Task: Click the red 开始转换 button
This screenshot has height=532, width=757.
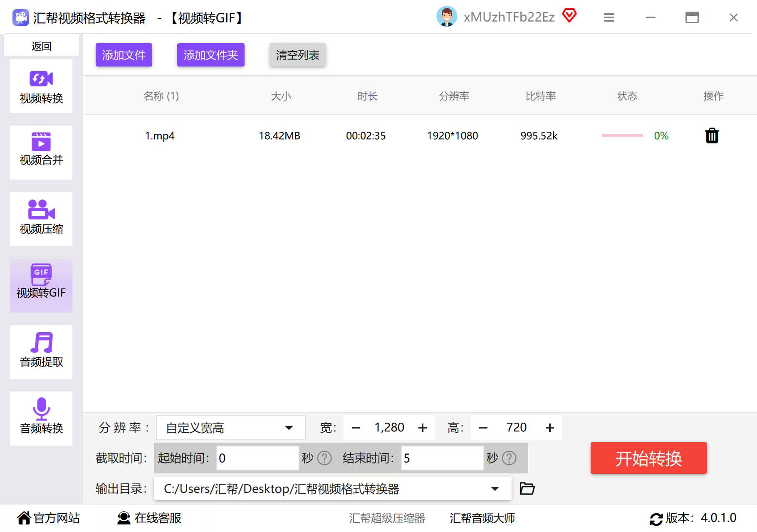Action: click(648, 458)
